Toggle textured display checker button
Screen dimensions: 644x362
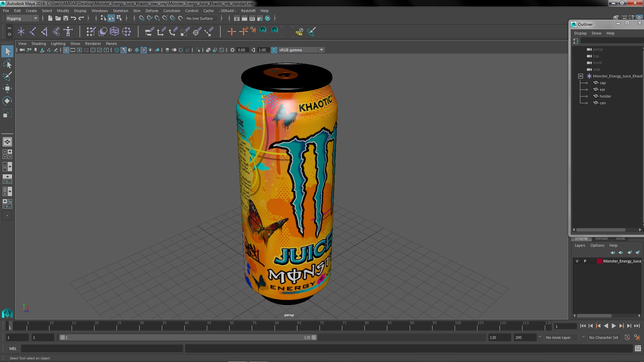tap(144, 50)
